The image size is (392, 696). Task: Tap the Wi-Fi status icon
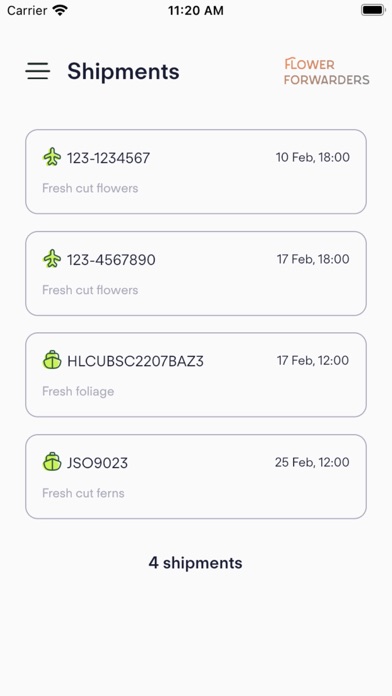coord(59,10)
